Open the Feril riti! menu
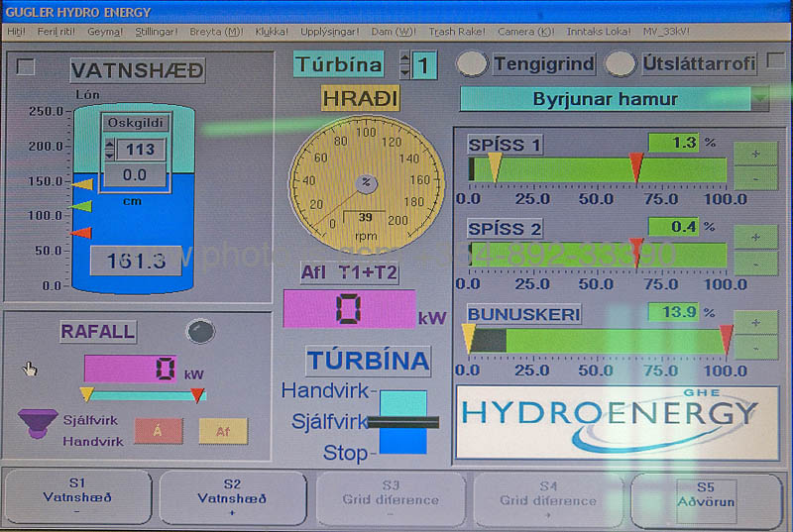This screenshot has height=532, width=793. click(57, 32)
